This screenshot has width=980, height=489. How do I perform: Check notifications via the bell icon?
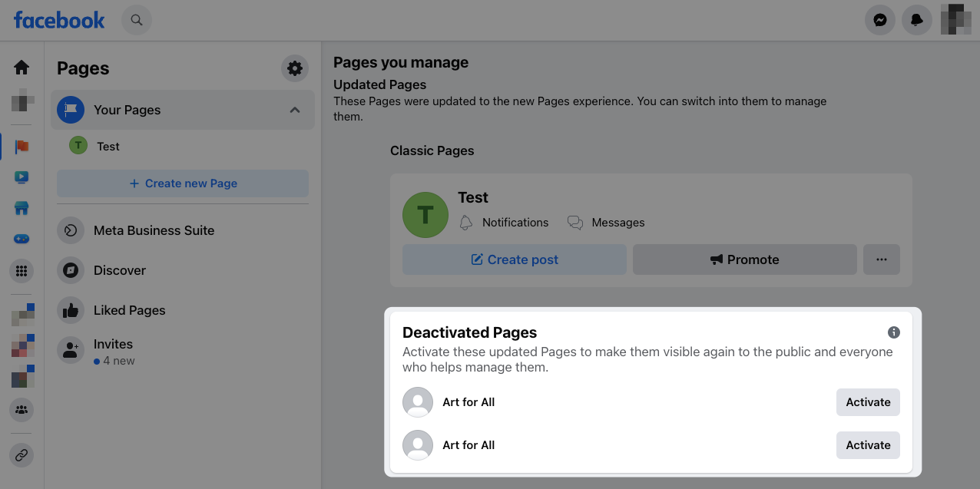[916, 20]
